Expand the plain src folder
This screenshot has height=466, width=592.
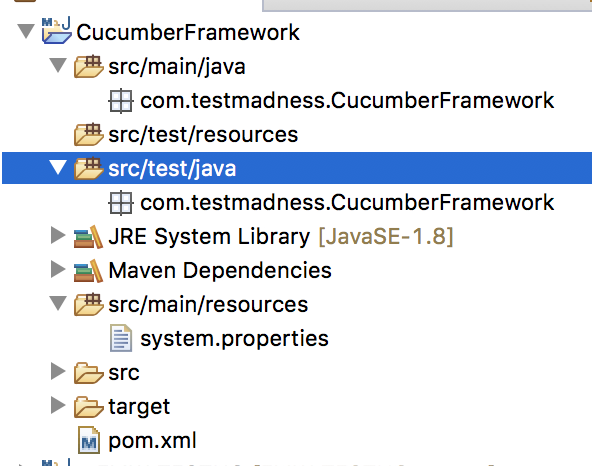[58, 371]
